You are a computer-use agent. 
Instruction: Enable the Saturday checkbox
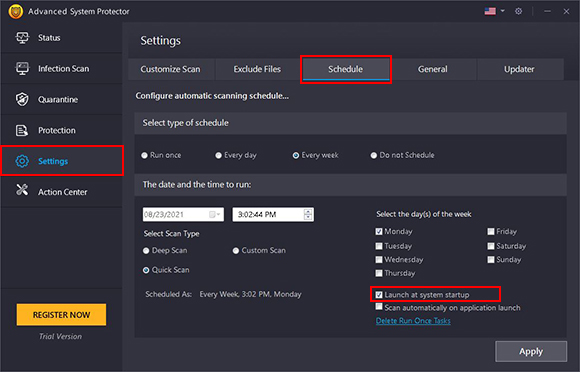tap(491, 246)
